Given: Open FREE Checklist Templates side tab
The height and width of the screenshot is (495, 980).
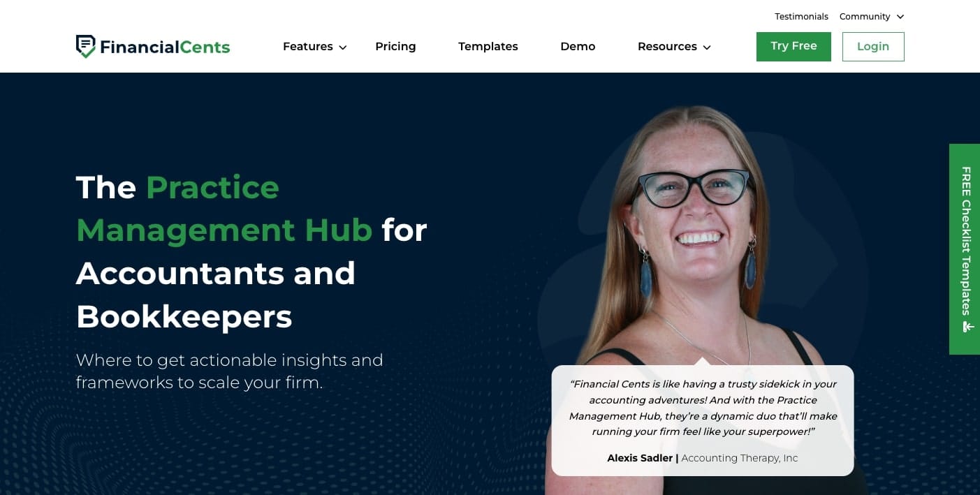Looking at the screenshot, I should point(965,249).
